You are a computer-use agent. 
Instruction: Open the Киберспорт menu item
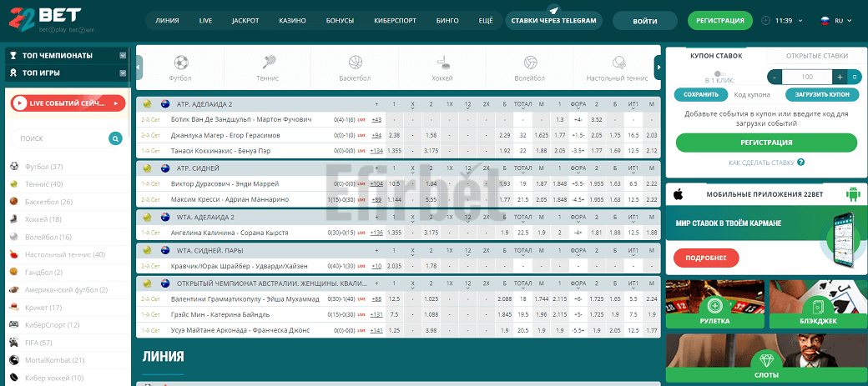coord(396,21)
